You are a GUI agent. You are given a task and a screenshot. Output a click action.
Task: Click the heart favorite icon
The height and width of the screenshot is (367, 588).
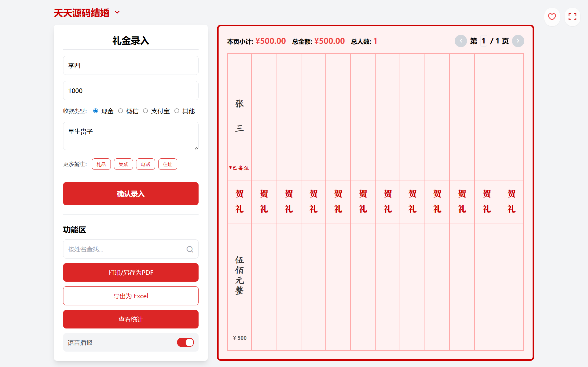552,17
